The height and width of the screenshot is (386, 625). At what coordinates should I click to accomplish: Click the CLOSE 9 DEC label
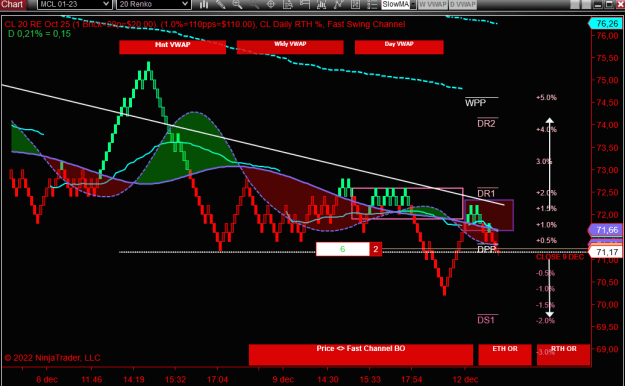click(x=560, y=257)
